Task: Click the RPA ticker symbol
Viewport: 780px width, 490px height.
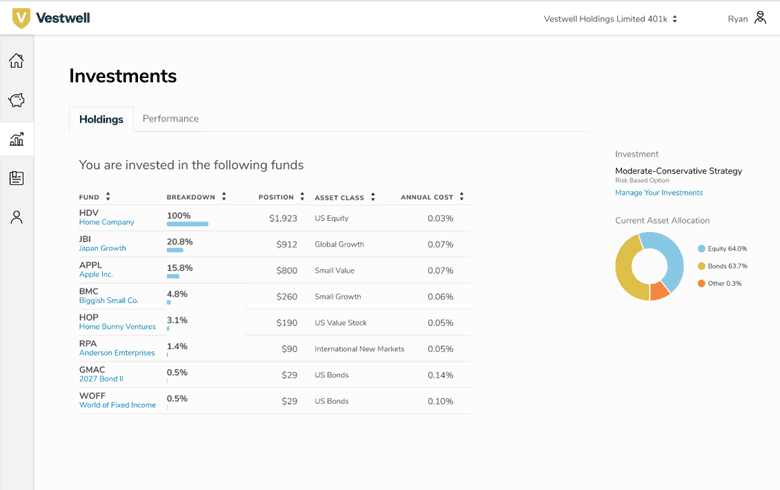Action: click(88, 344)
